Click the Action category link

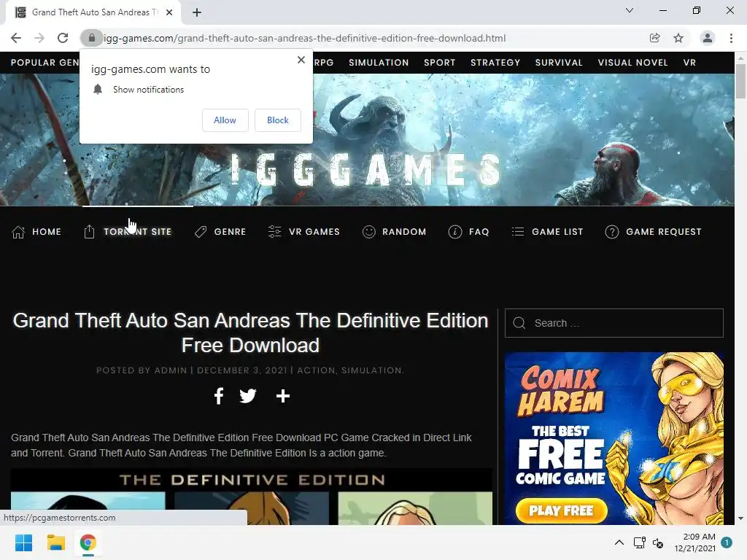[316, 370]
